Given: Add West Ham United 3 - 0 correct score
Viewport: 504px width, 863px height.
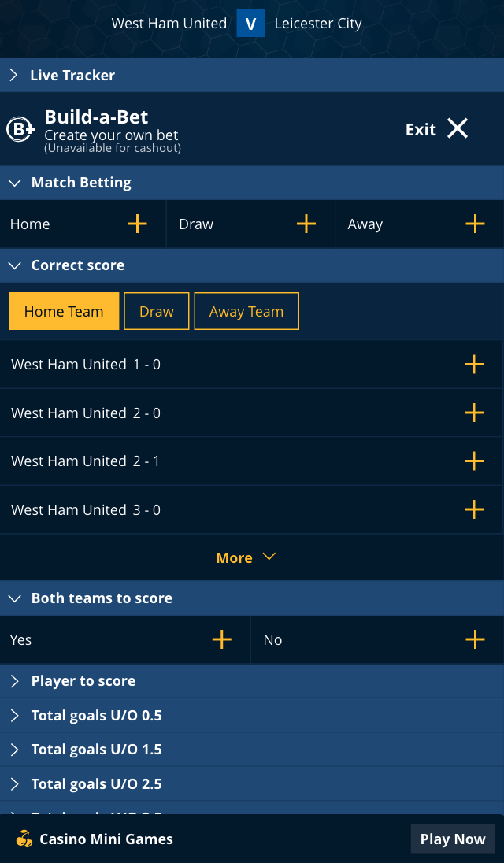Looking at the screenshot, I should point(474,509).
